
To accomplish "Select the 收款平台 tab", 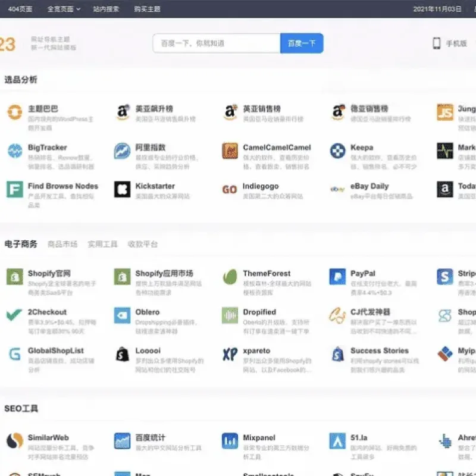I will pyautogui.click(x=143, y=244).
